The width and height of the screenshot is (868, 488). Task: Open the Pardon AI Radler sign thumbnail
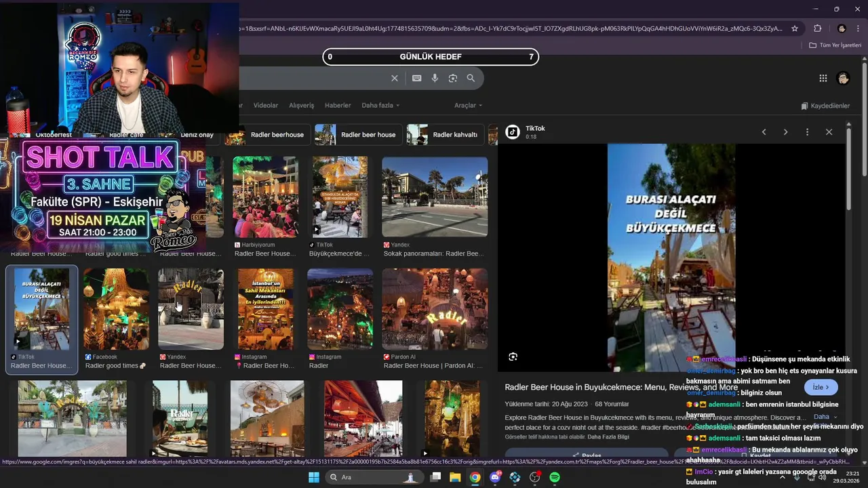click(x=435, y=309)
